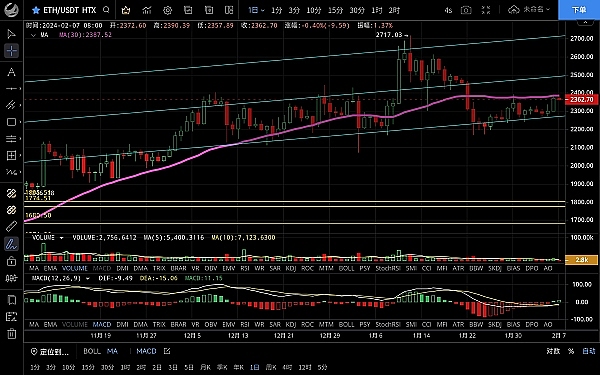Click the chart settings gear icon
The height and width of the screenshot is (375, 600).
pos(167,10)
